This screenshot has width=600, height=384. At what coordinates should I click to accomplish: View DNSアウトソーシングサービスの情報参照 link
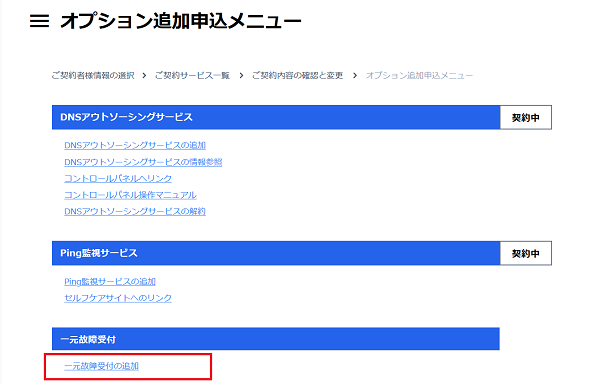click(x=143, y=162)
